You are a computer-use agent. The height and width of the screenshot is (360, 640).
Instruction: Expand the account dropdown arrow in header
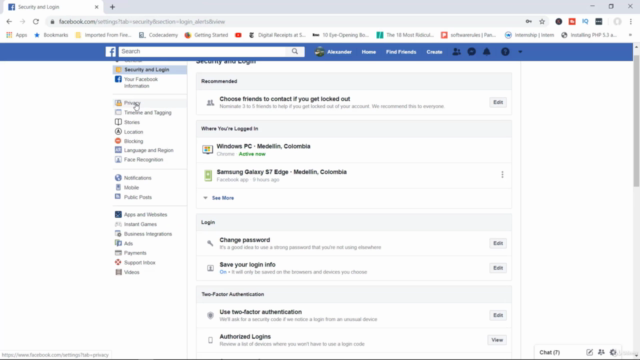pos(520,52)
